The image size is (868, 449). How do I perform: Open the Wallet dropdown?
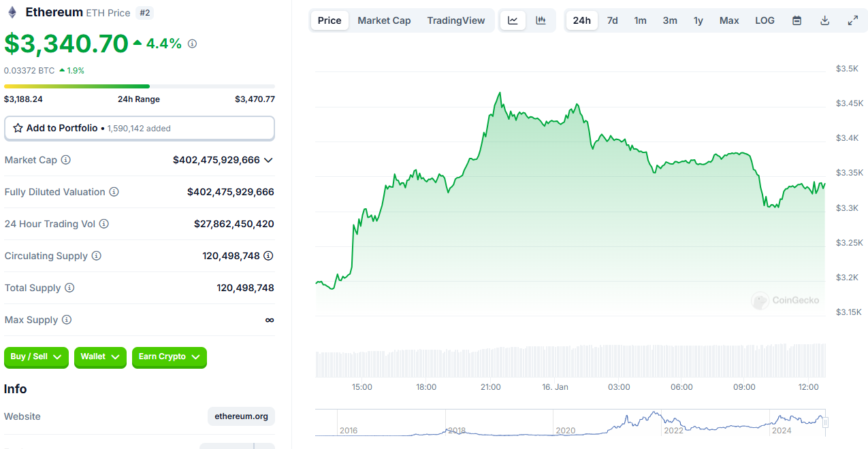[100, 356]
